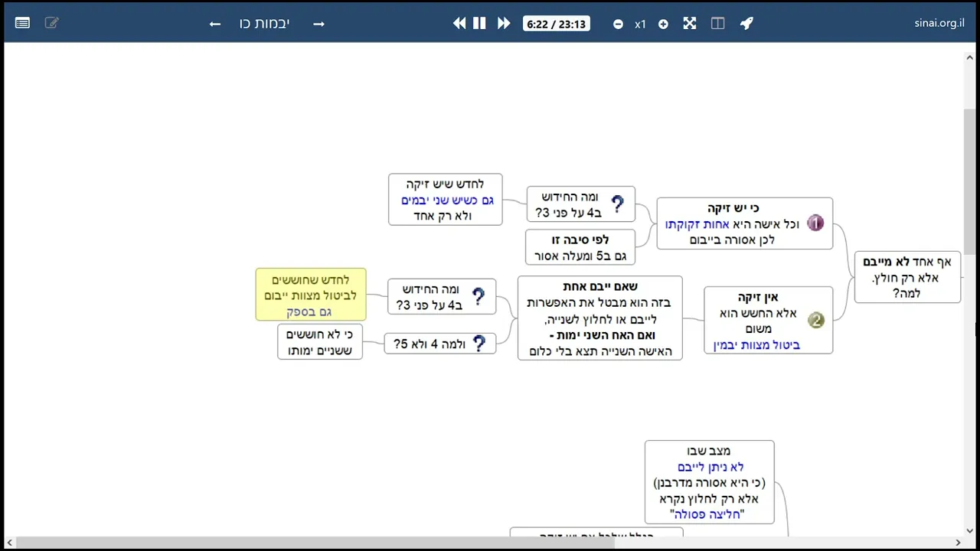980x551 pixels.
Task: Select the yellow לחדש שחוששים node
Action: point(311,295)
